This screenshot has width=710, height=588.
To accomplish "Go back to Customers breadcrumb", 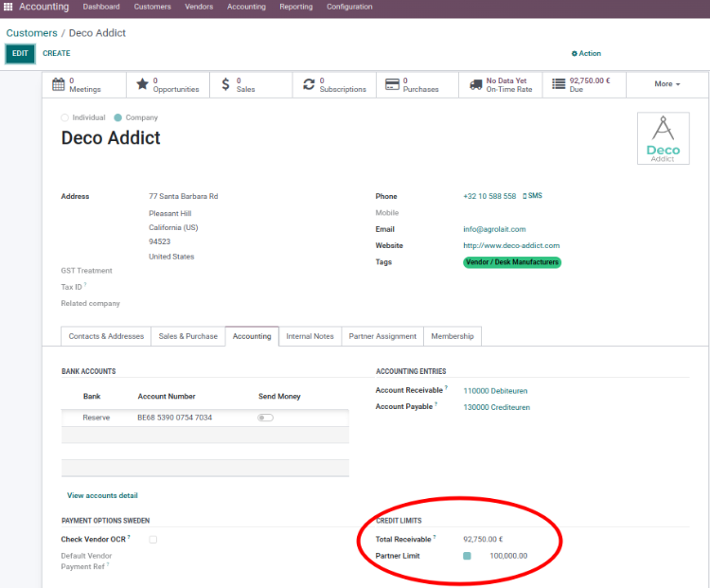I will 31,33.
